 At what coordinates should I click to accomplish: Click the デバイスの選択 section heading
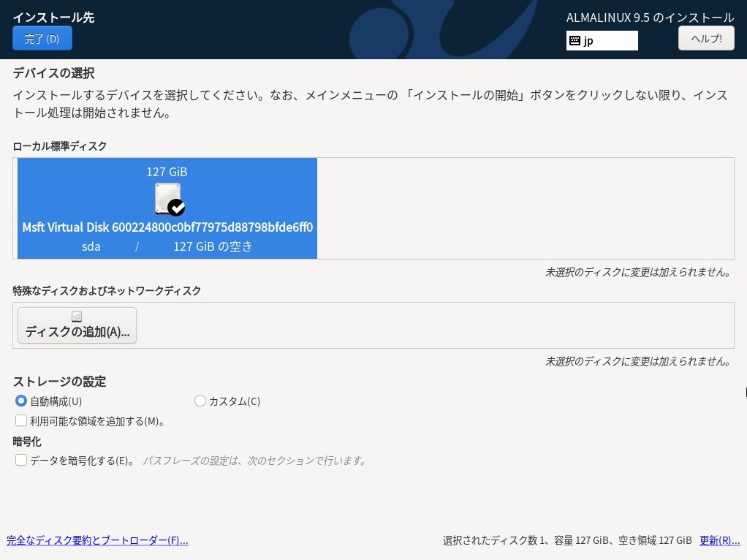click(x=53, y=73)
